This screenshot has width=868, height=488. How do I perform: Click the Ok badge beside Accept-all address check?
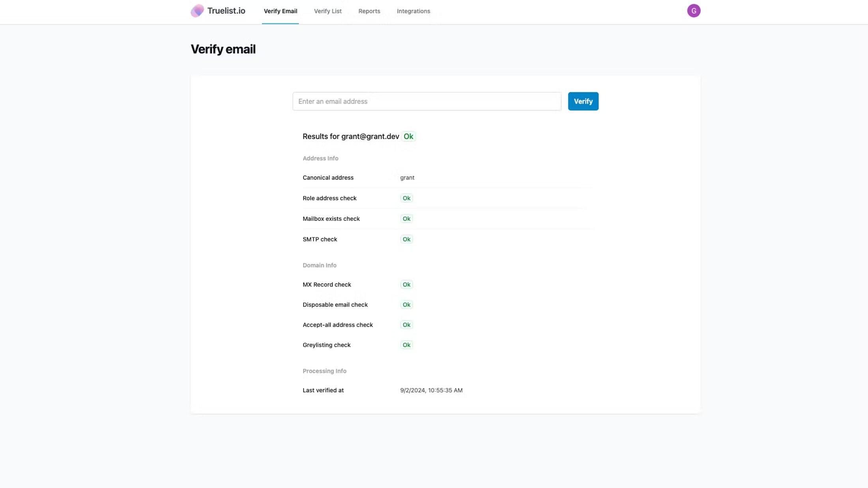tap(406, 325)
